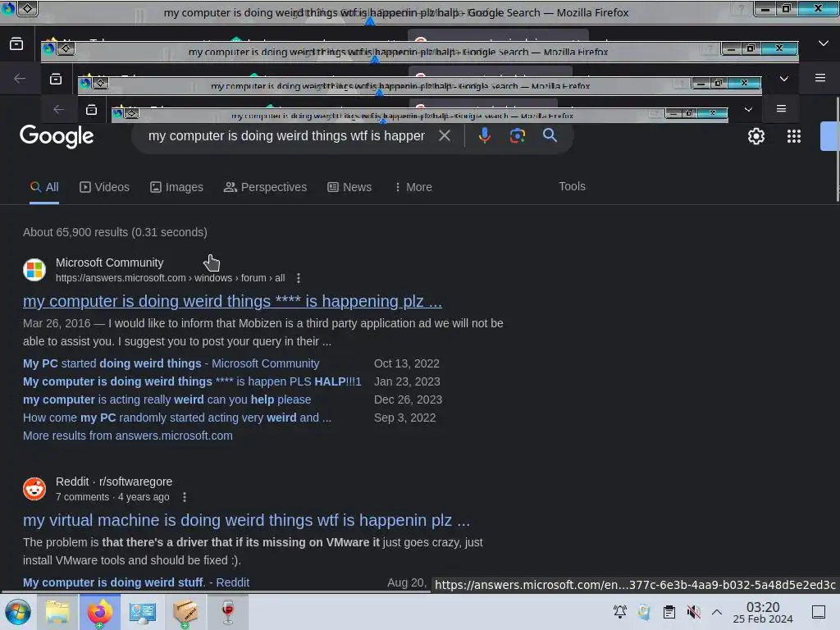Click More results from answers.microsoft.com
The height and width of the screenshot is (630, 840).
click(127, 436)
